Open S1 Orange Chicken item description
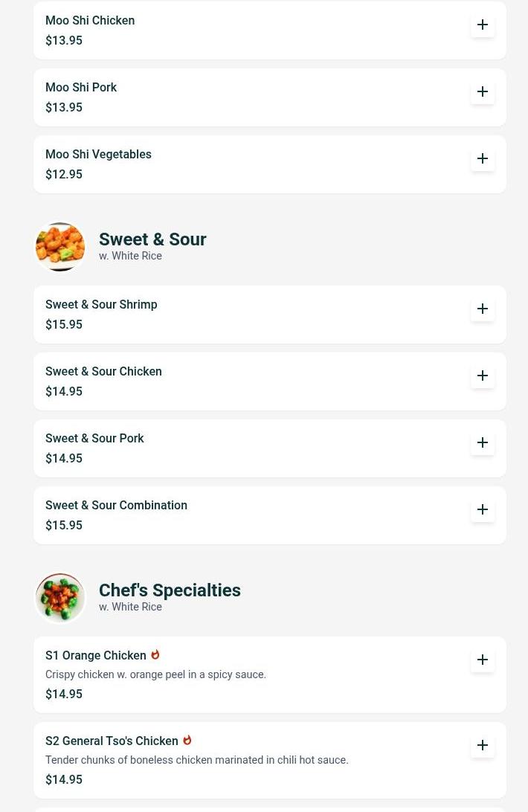 [155, 674]
